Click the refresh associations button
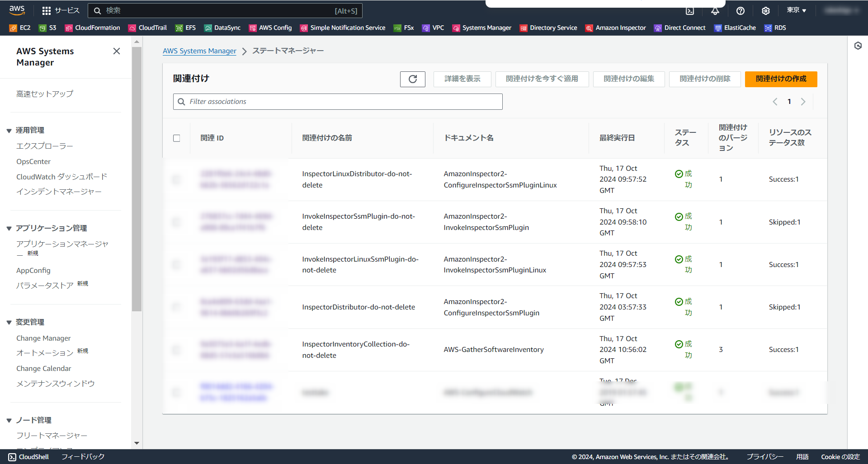868x464 pixels. coord(413,79)
